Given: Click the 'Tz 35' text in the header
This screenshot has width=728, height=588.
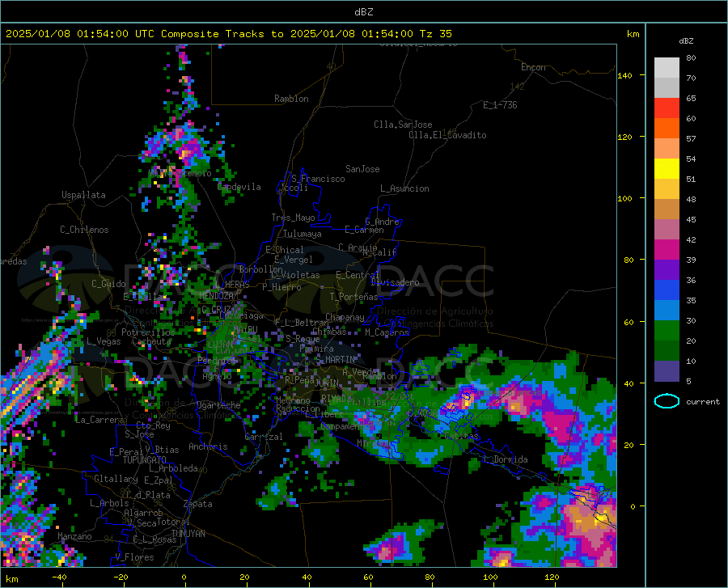Looking at the screenshot, I should coord(435,34).
